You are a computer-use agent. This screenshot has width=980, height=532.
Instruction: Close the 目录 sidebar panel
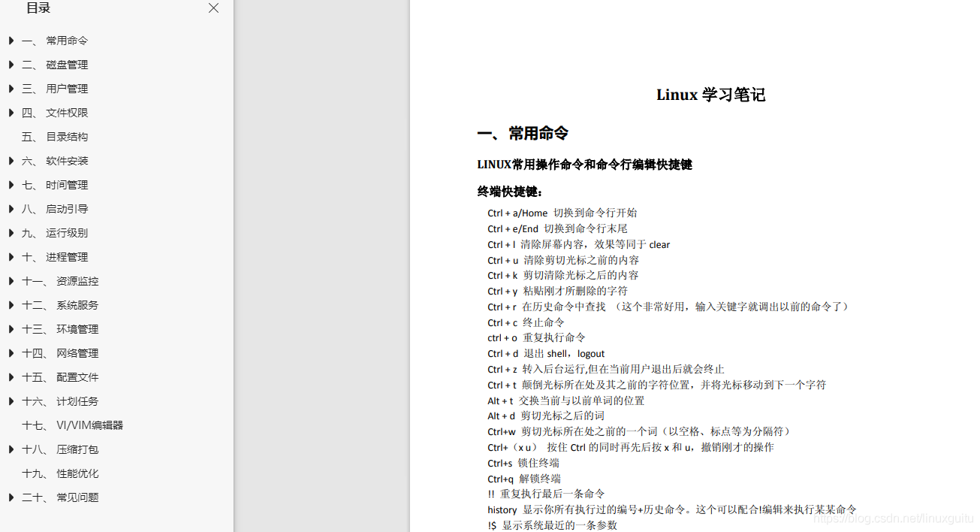click(x=213, y=8)
